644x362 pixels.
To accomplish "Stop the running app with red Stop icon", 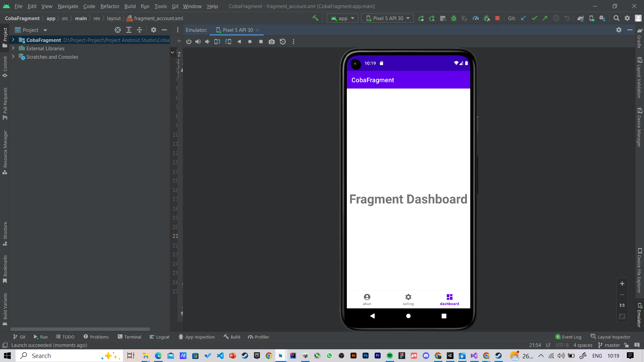I will tap(497, 18).
